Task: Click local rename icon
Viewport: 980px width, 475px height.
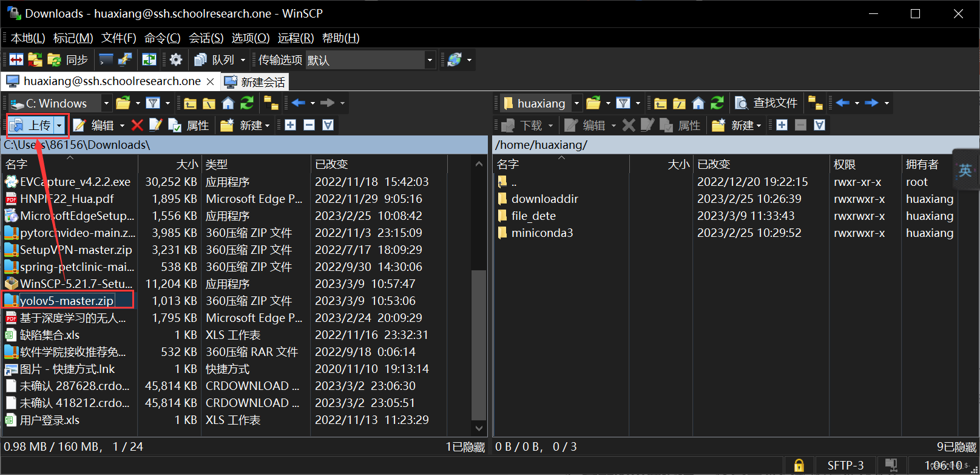Action: [155, 125]
